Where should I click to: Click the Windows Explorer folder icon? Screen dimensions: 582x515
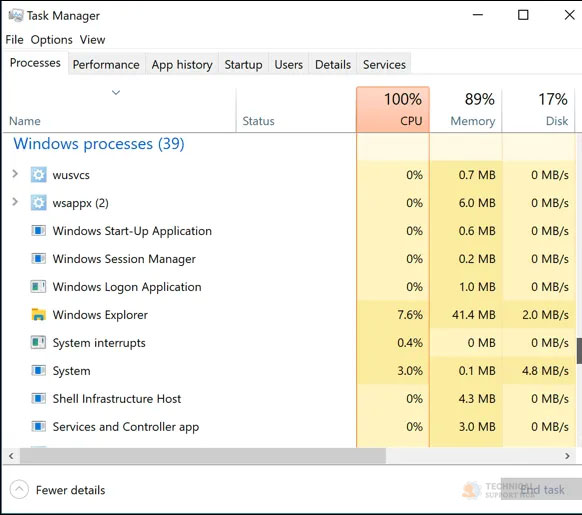[x=38, y=314]
